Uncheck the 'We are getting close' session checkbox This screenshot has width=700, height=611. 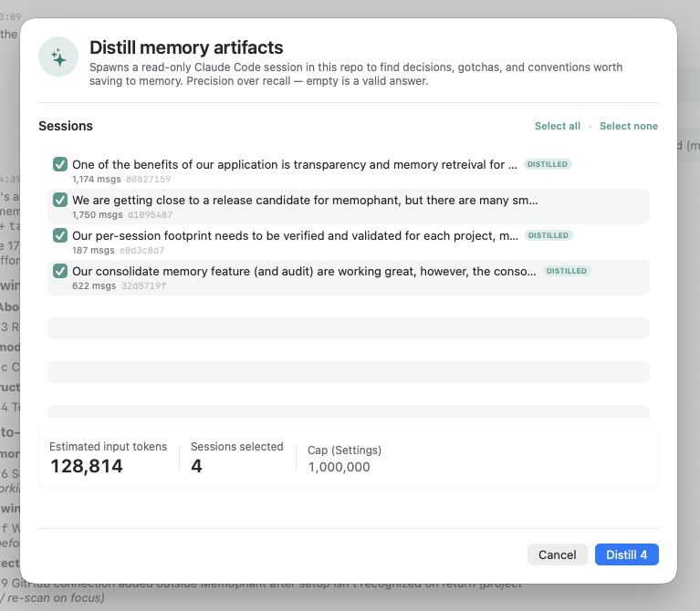tap(60, 200)
